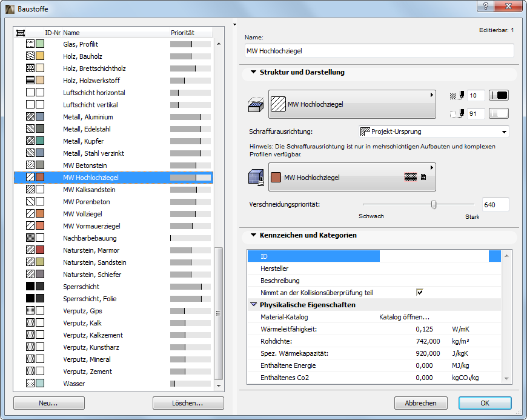This screenshot has width=527, height=420.
Task: Click the Name input field
Action: pyautogui.click(x=379, y=51)
